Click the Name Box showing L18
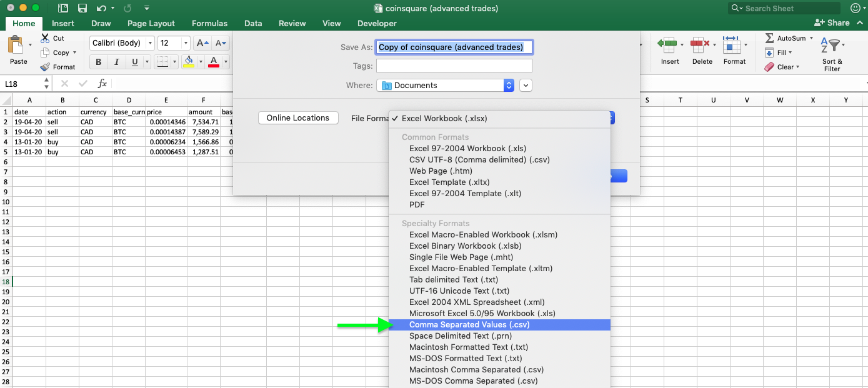This screenshot has height=388, width=868. pos(21,84)
